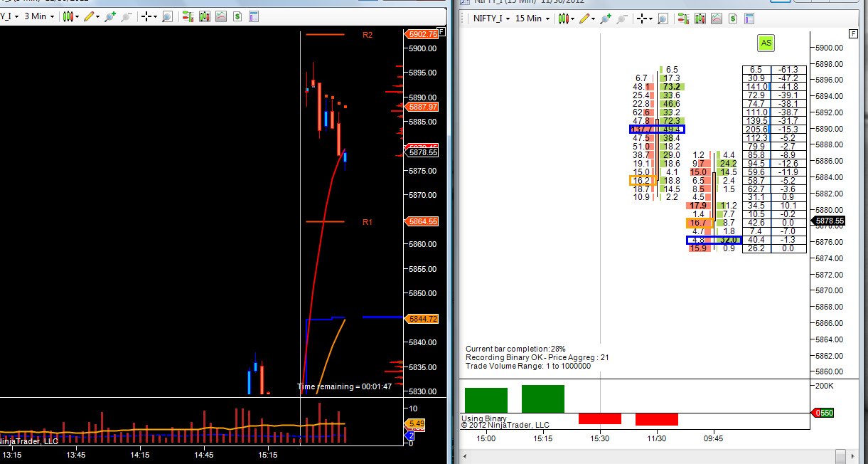Click 'Current bar completion:28%' text

click(515, 349)
